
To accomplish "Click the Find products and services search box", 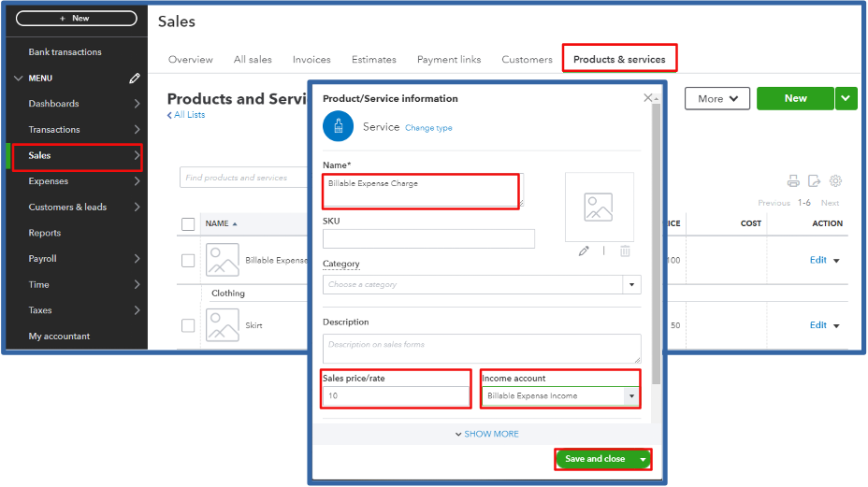I will [243, 178].
